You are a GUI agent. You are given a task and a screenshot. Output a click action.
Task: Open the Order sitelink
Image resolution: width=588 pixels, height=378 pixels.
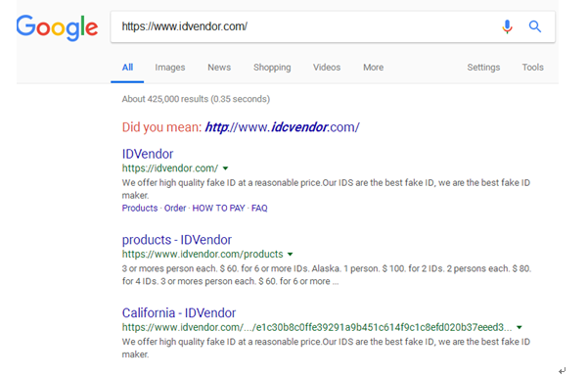pos(175,208)
